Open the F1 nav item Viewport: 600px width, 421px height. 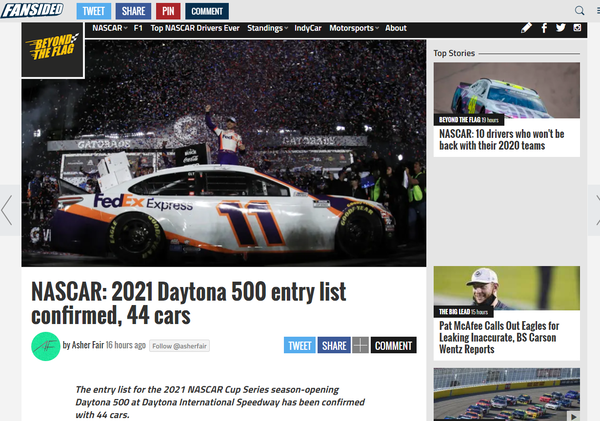click(x=138, y=28)
